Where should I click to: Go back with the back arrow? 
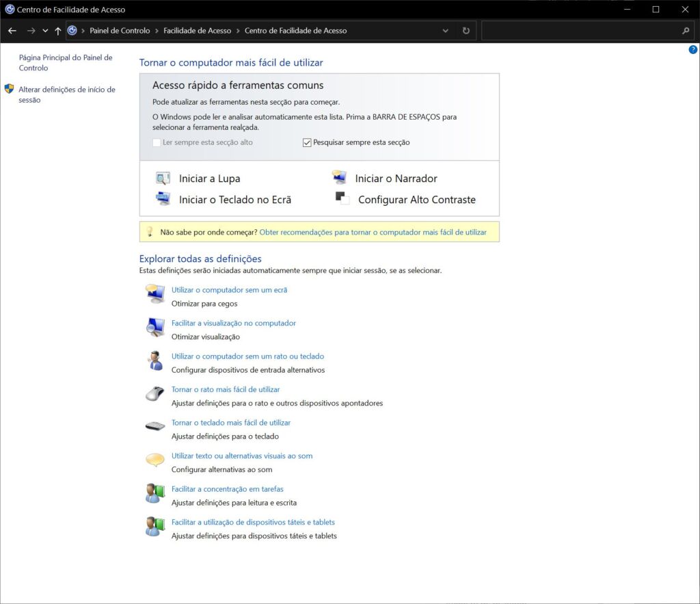point(12,31)
